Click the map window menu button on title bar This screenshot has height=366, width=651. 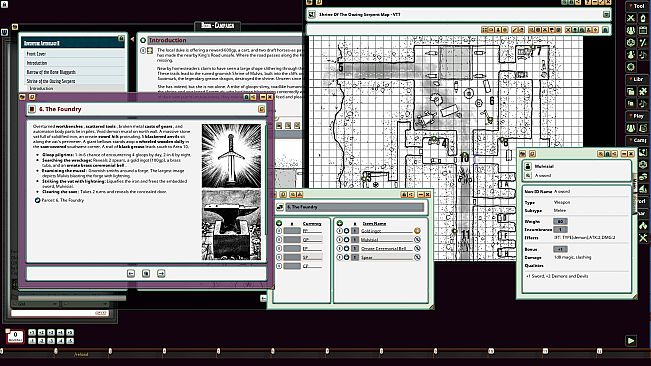[x=606, y=15]
